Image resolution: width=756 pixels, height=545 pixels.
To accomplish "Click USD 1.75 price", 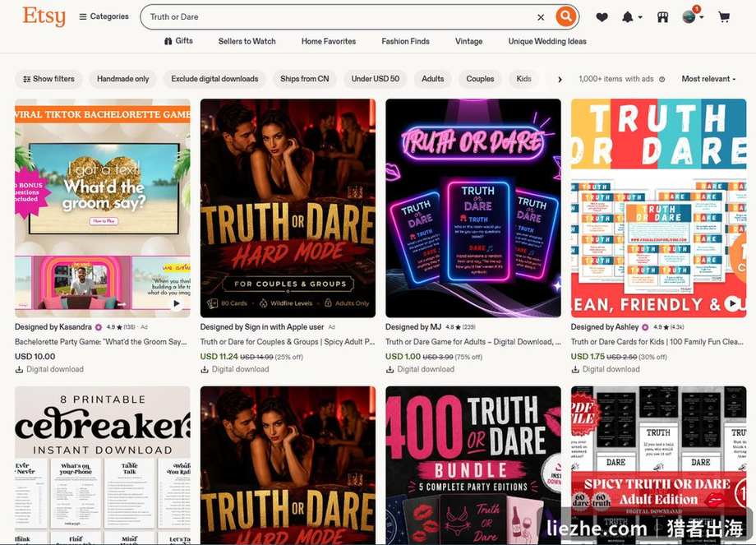I will [588, 357].
